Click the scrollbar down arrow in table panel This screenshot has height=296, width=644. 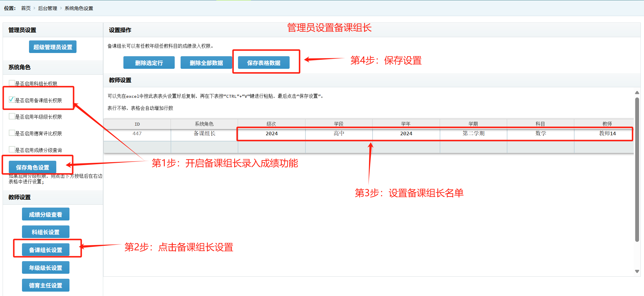[x=637, y=271]
